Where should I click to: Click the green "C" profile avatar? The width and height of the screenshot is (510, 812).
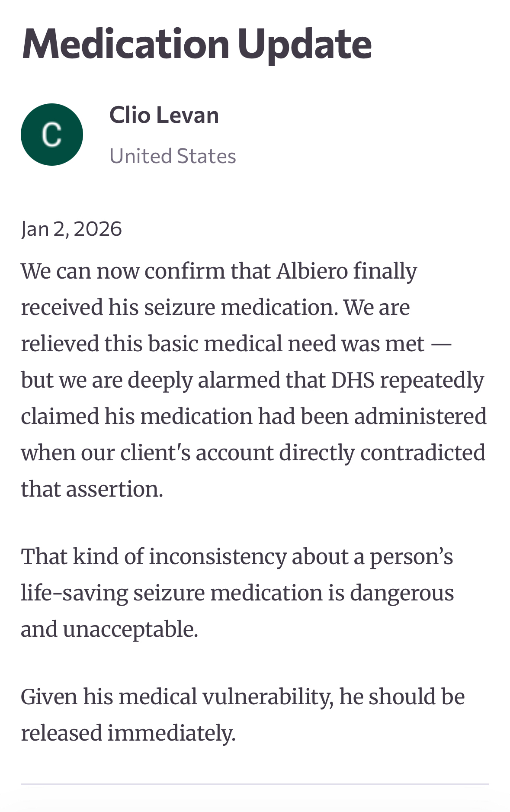[x=52, y=135]
